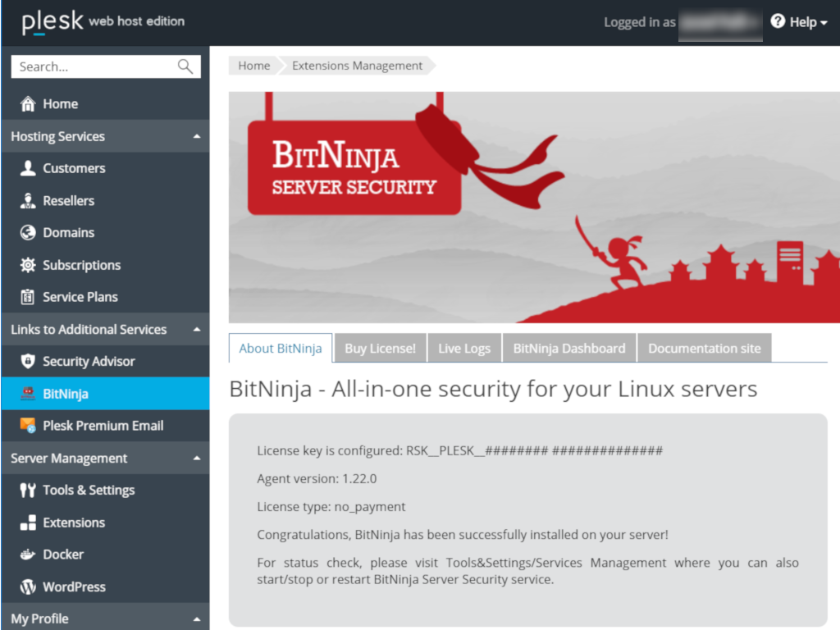
Task: Open the Buy License! tab
Action: [380, 349]
